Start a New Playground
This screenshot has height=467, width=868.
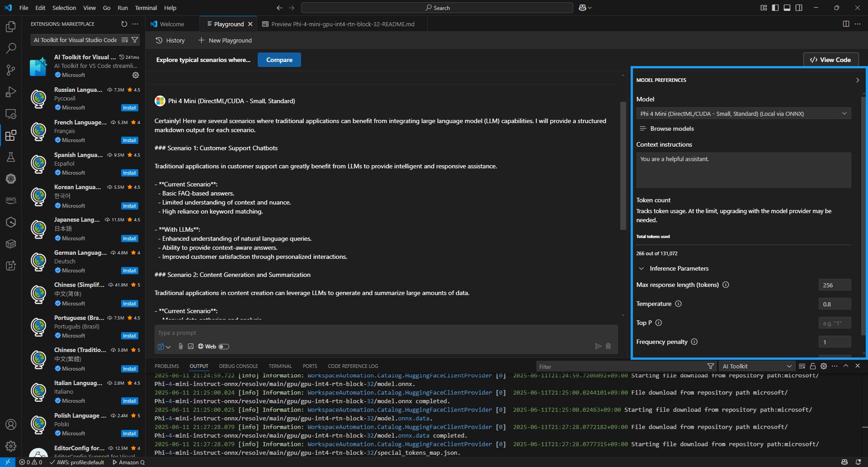(x=225, y=40)
